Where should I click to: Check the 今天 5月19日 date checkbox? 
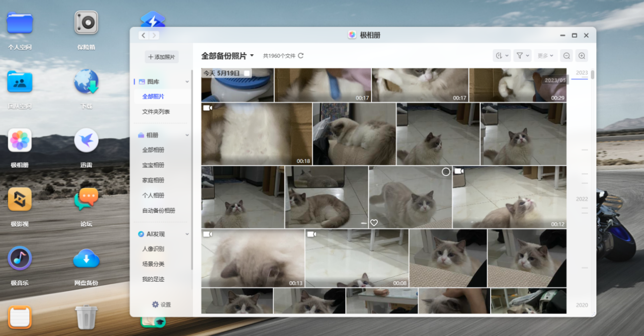[x=247, y=73]
